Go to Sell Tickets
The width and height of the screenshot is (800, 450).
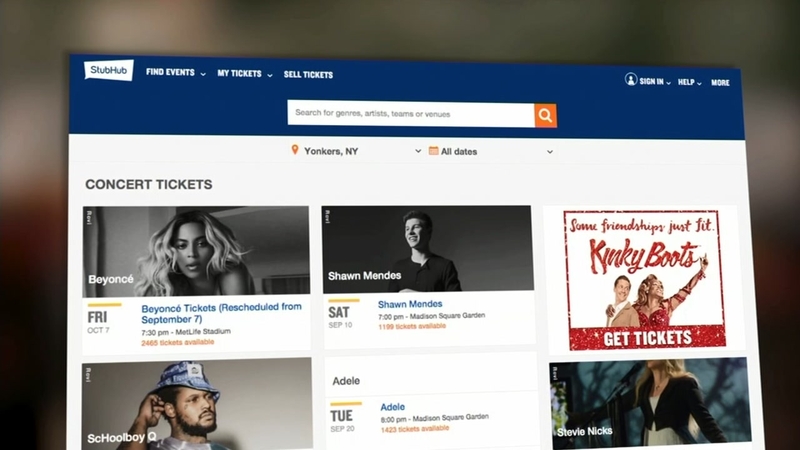click(x=308, y=74)
